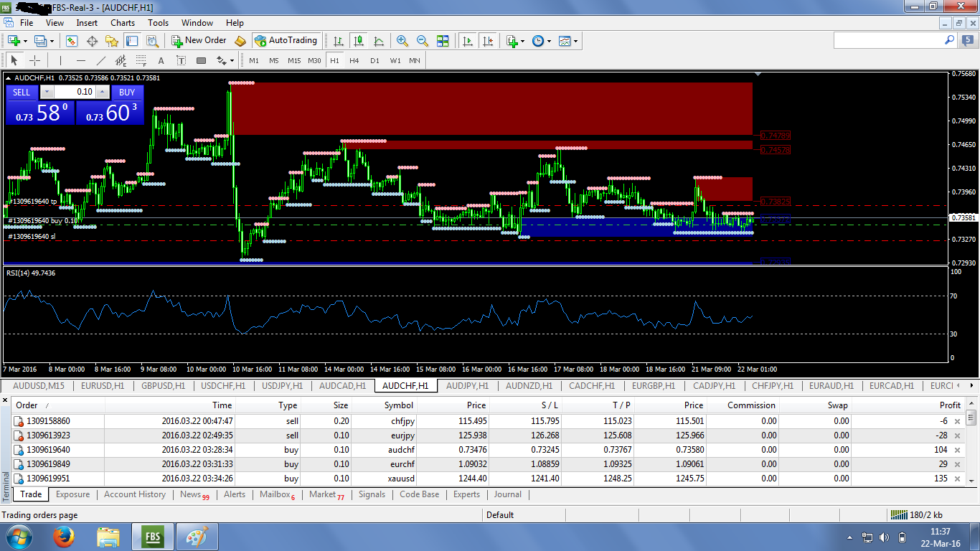Select the arrow cursor tool
The image size is (980, 551).
14,60
